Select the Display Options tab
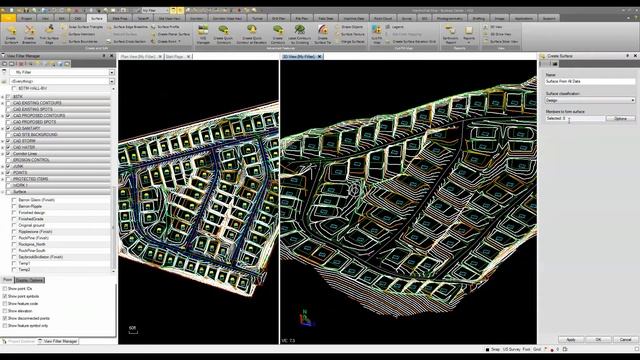Screen dimensions: 640x360 (29, 280)
